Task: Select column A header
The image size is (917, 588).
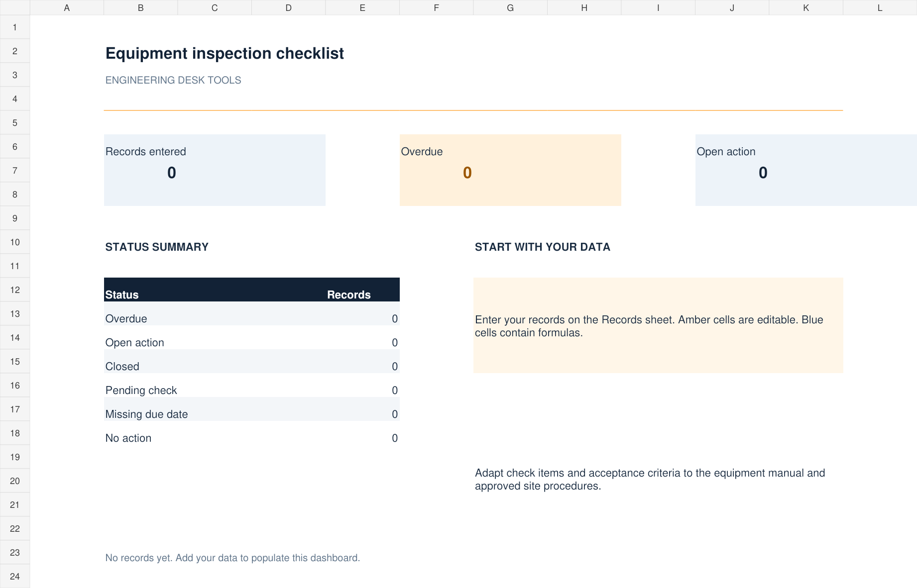Action: tap(67, 7)
